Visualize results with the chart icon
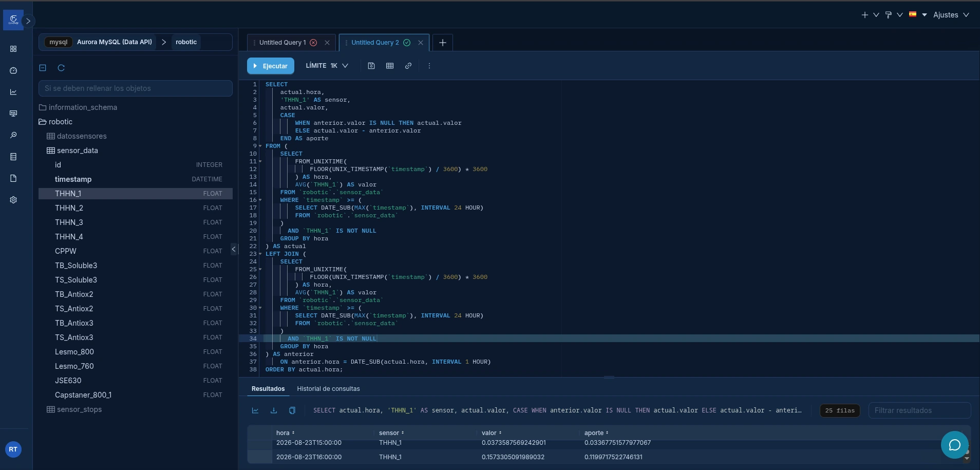This screenshot has width=980, height=470. point(255,410)
